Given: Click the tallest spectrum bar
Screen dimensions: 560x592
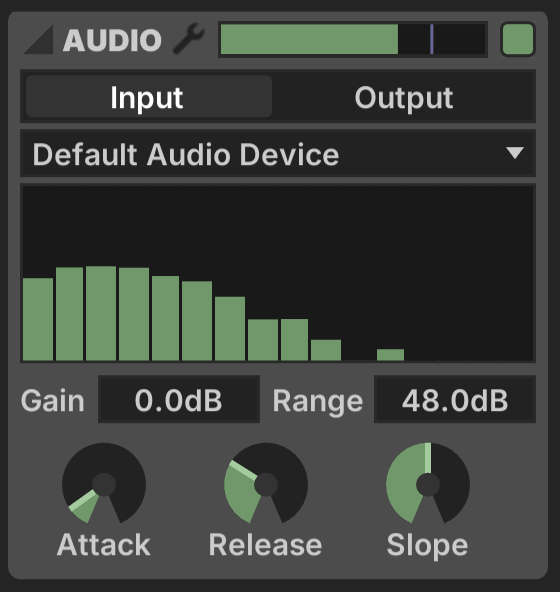Looking at the screenshot, I should pyautogui.click(x=101, y=313).
